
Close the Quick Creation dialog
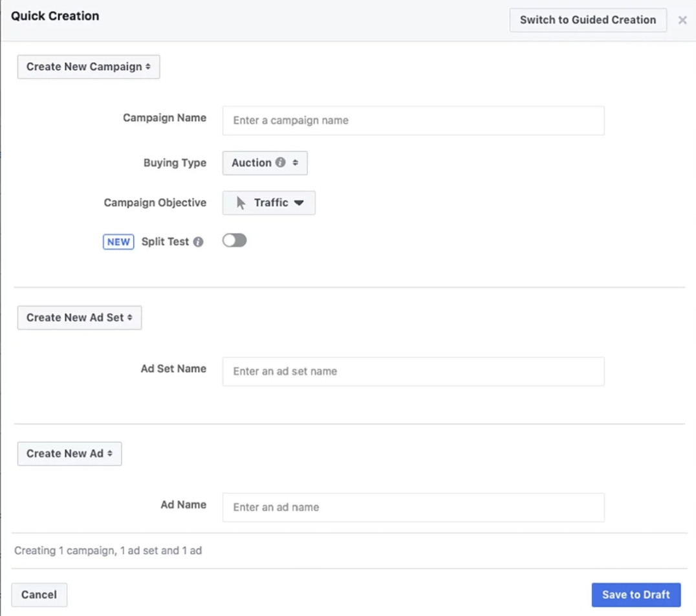(682, 20)
